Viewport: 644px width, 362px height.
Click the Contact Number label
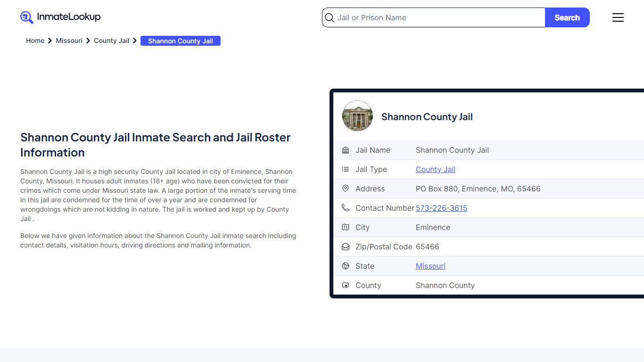click(385, 208)
